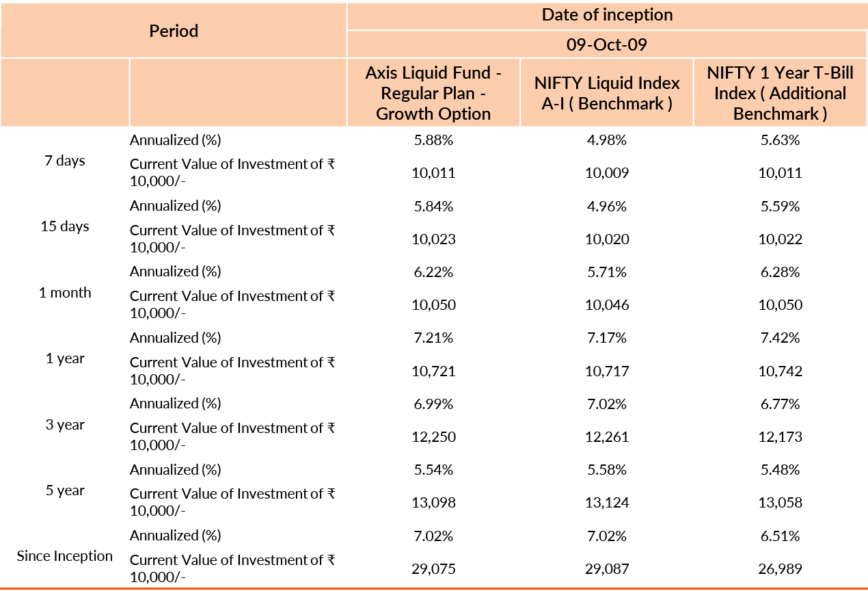Image resolution: width=868 pixels, height=591 pixels.
Task: Click the 1 year period label
Action: point(65,358)
